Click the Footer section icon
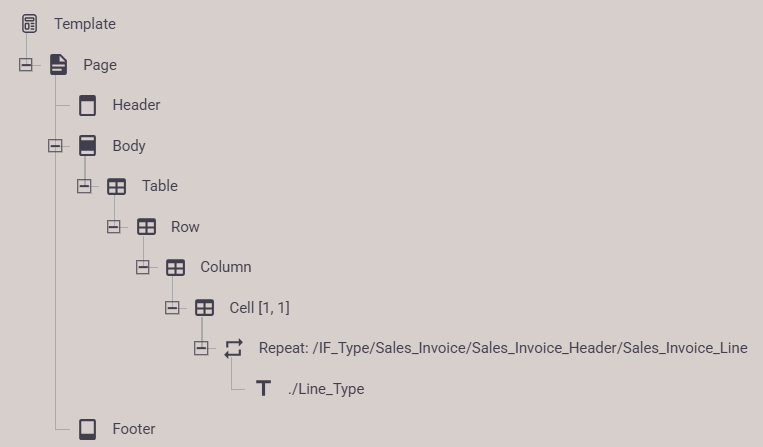The height and width of the screenshot is (447, 763). click(88, 429)
